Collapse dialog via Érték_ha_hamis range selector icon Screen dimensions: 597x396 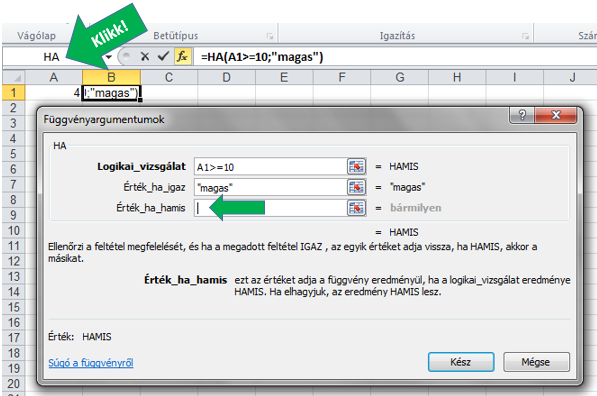coord(356,208)
